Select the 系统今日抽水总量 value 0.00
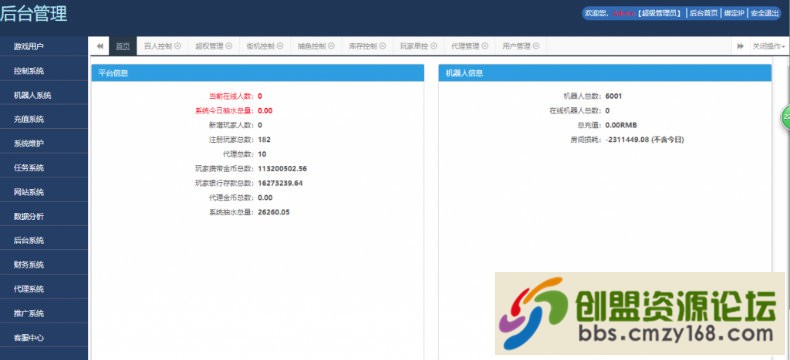 pos(265,110)
